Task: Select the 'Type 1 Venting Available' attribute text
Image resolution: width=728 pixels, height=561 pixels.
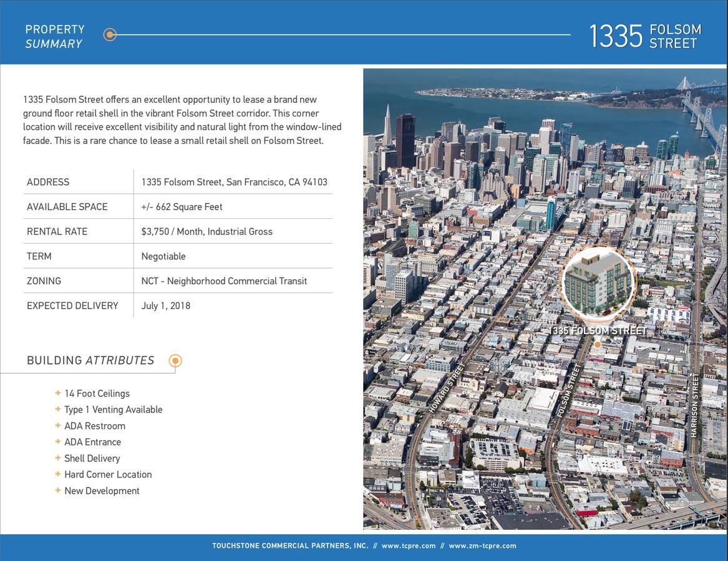Action: click(x=114, y=410)
